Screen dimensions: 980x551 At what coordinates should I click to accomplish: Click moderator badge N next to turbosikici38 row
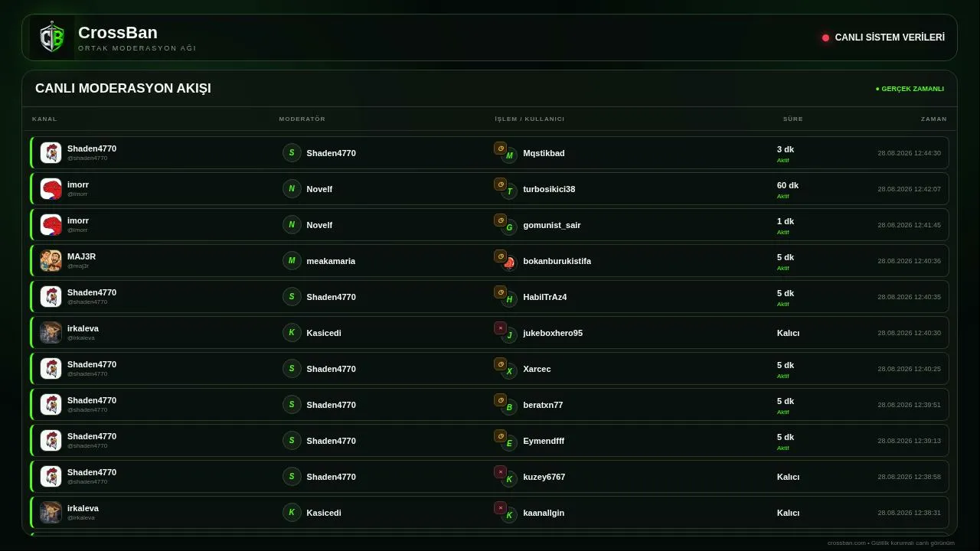(x=292, y=189)
